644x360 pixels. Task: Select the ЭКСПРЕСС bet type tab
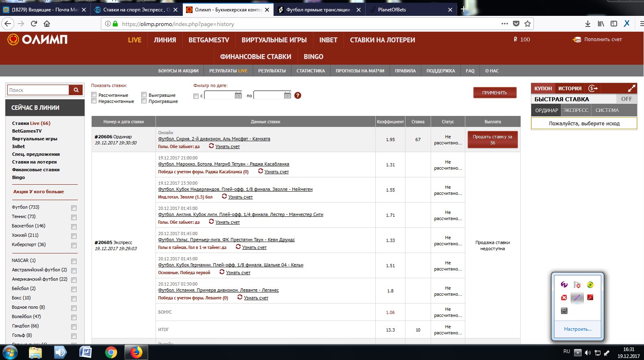pos(576,110)
